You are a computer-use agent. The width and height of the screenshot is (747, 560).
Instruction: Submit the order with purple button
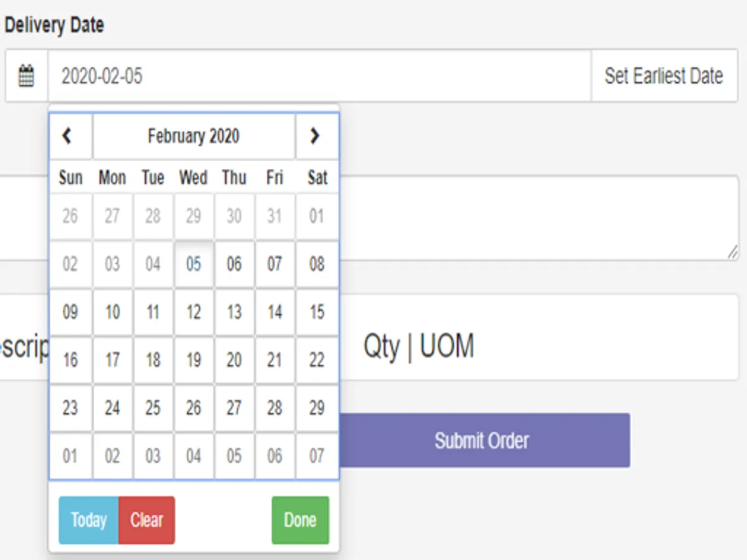[x=482, y=441]
